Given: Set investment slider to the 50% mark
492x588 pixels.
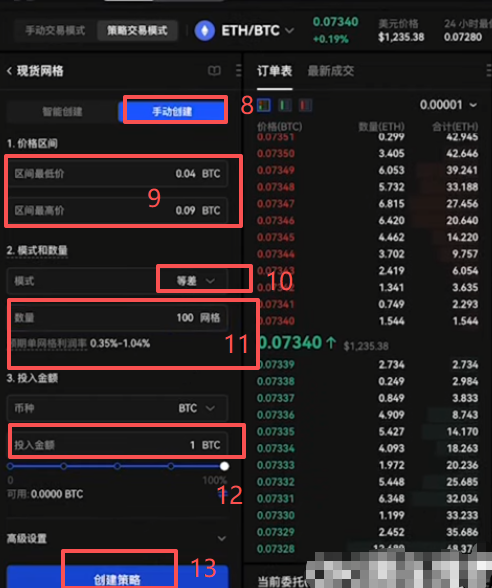Looking at the screenshot, I should coord(117,466).
